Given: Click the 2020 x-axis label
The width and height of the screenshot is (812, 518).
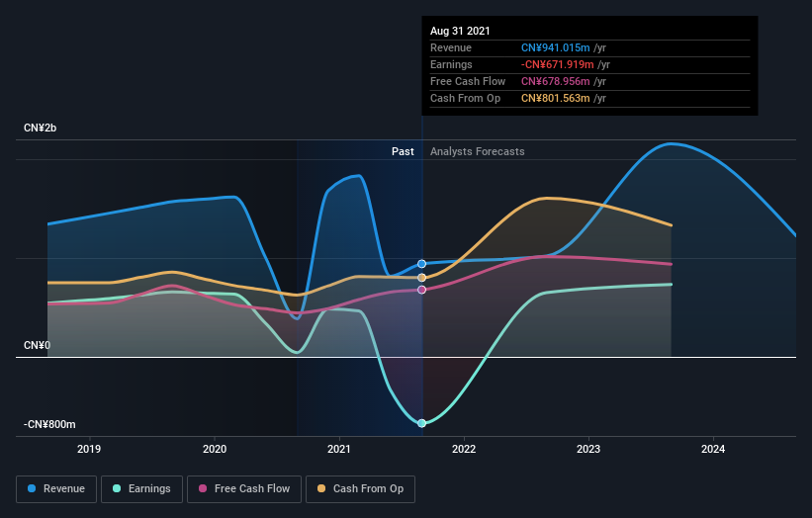Looking at the screenshot, I should pos(215,449).
